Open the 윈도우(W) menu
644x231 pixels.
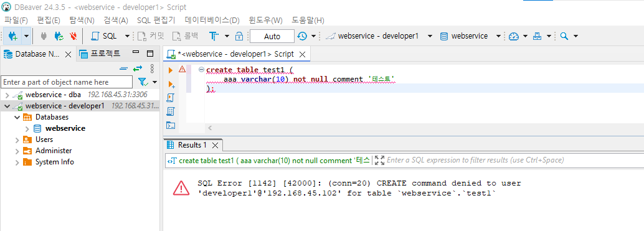pyautogui.click(x=265, y=20)
